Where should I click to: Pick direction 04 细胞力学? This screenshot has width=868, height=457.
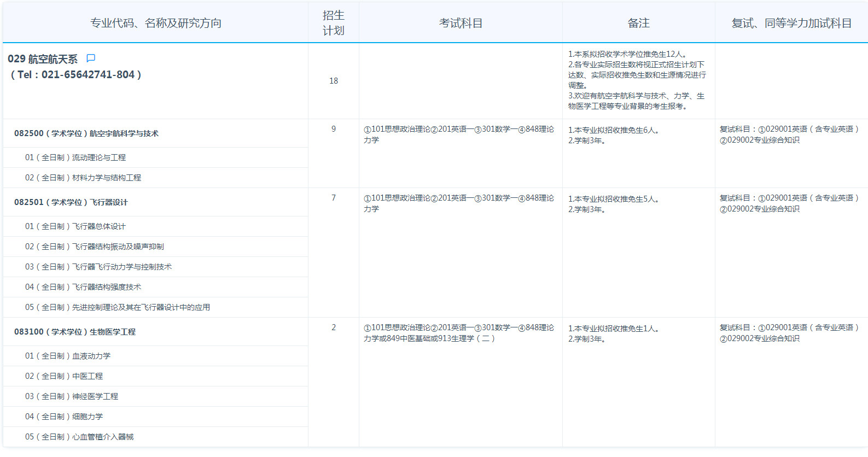coord(64,417)
